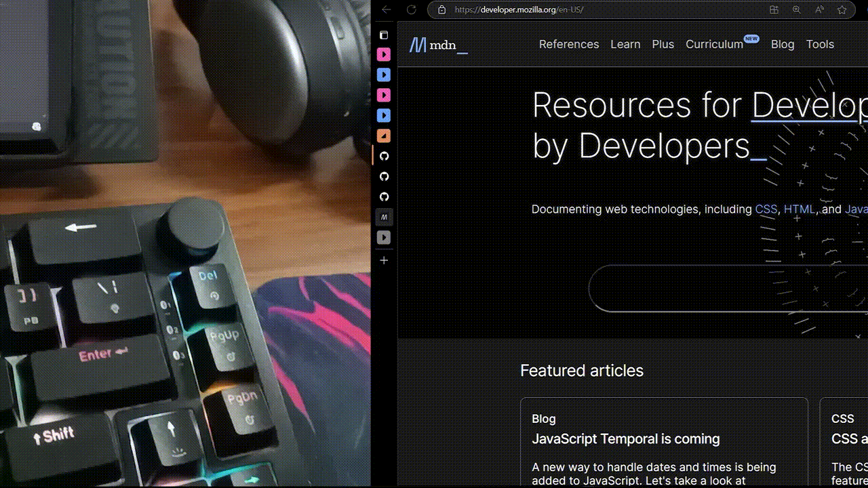Viewport: 868px width, 488px height.
Task: Click the URL in the address bar
Action: point(519,10)
